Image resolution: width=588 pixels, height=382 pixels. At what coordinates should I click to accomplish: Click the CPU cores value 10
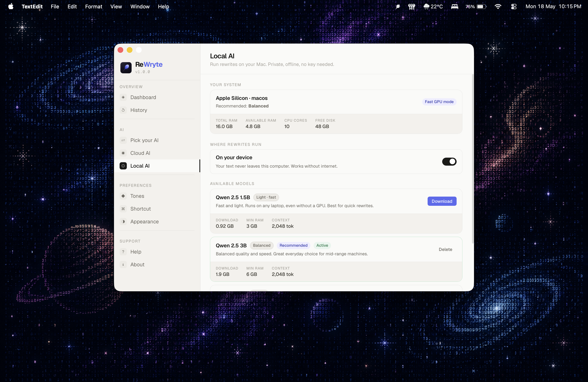[x=287, y=126]
